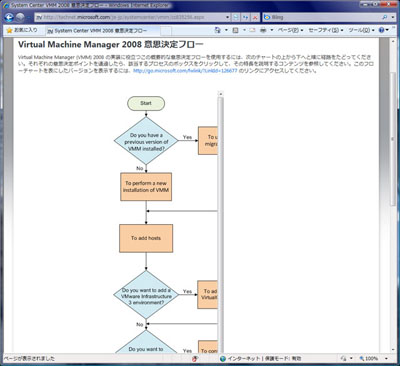Screen dimensions: 400x366
Task: Open the go.microsoft.com fwlink hyperlink
Action: (185, 71)
